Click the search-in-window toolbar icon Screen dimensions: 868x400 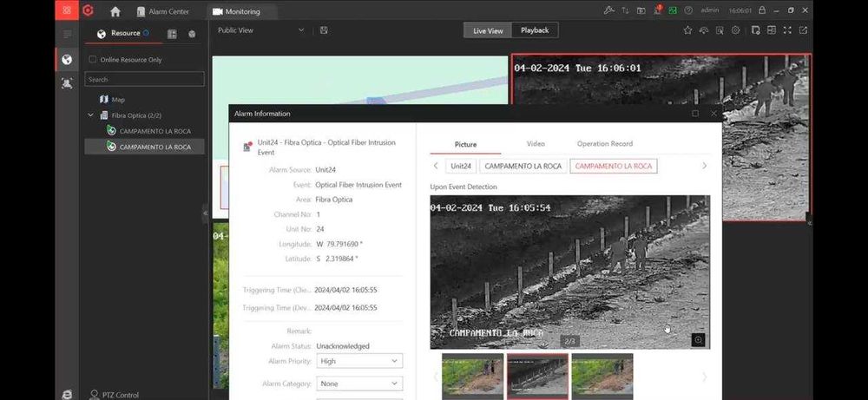point(720,30)
